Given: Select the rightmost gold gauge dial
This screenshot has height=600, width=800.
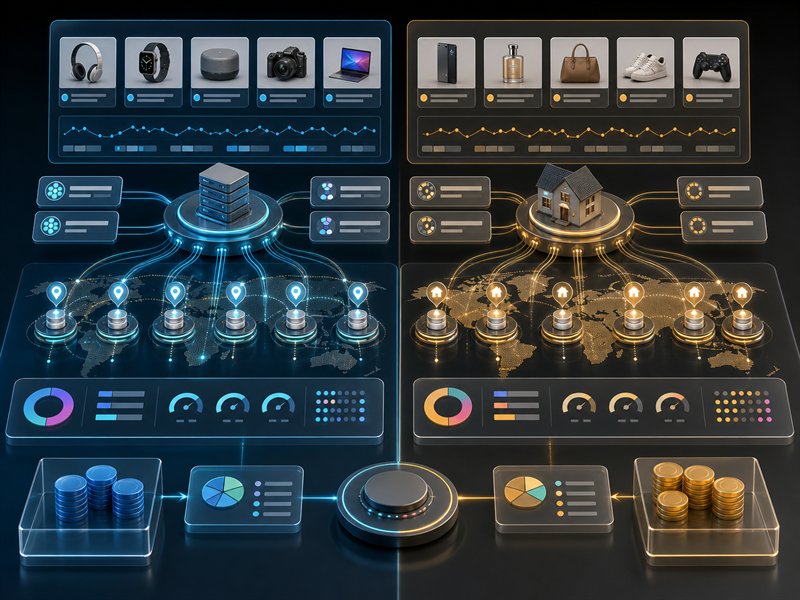Looking at the screenshot, I should coord(672,403).
